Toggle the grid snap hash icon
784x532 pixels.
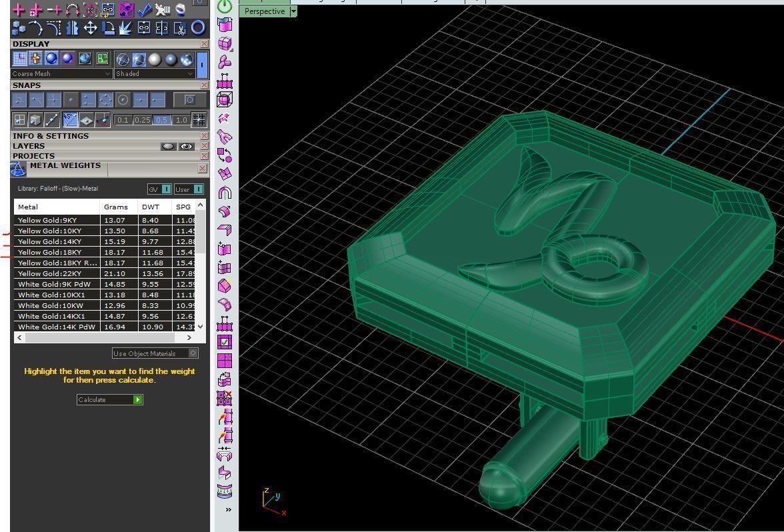click(x=199, y=119)
